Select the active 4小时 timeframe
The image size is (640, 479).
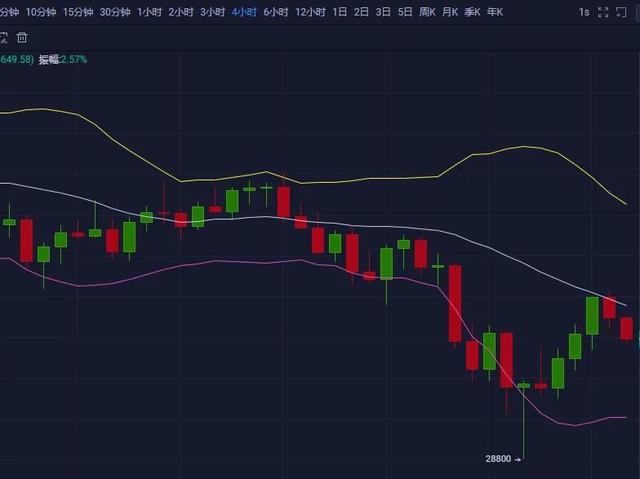[244, 12]
